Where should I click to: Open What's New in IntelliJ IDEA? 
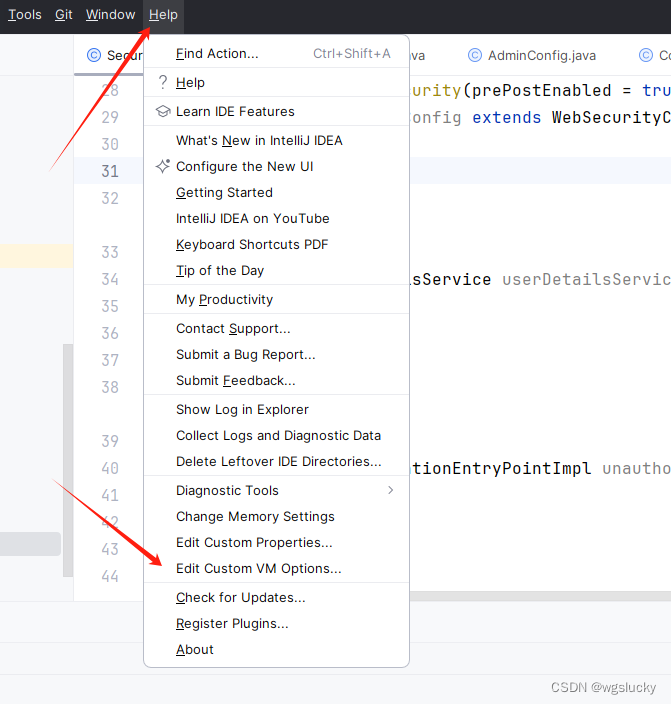(x=276, y=141)
